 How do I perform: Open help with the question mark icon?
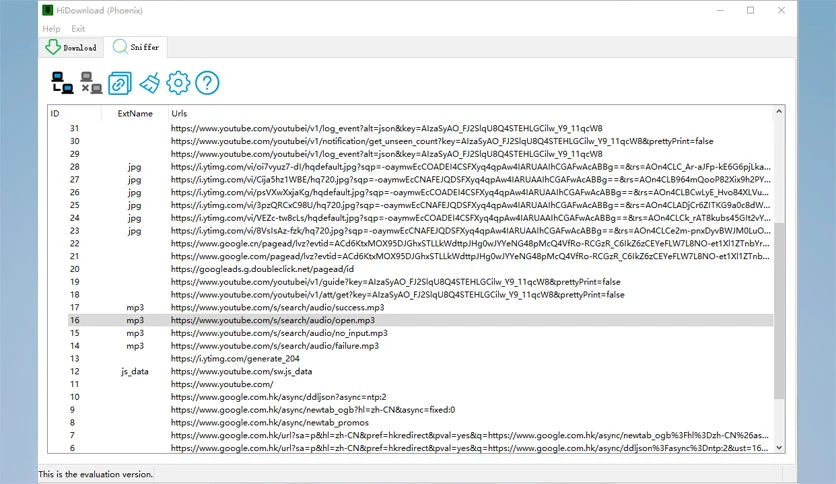coord(207,83)
